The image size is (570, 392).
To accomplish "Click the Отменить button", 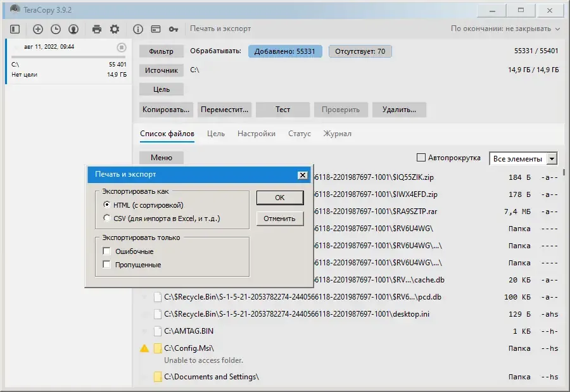I will point(279,218).
